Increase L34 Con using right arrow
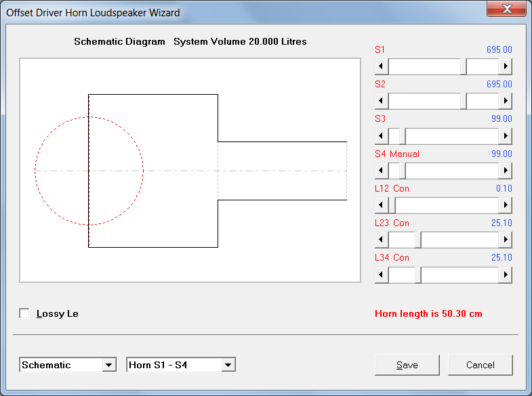The height and width of the screenshot is (396, 532). pyautogui.click(x=505, y=274)
